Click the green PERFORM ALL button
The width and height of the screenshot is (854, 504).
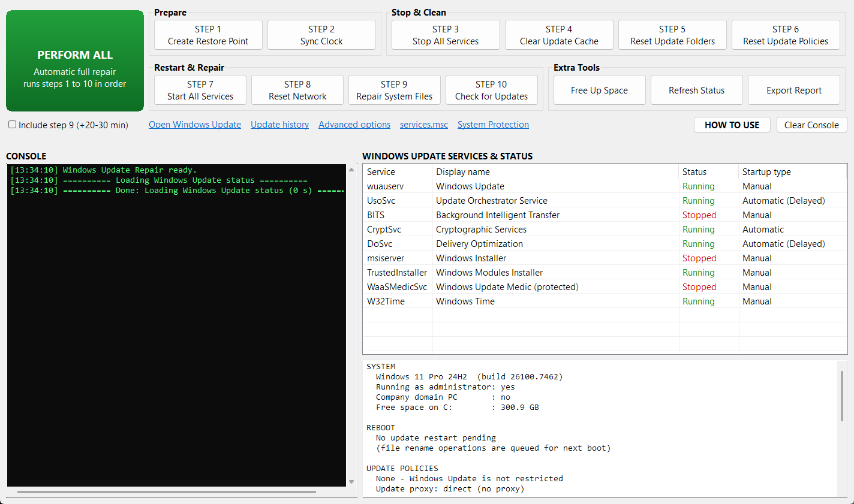pos(75,61)
